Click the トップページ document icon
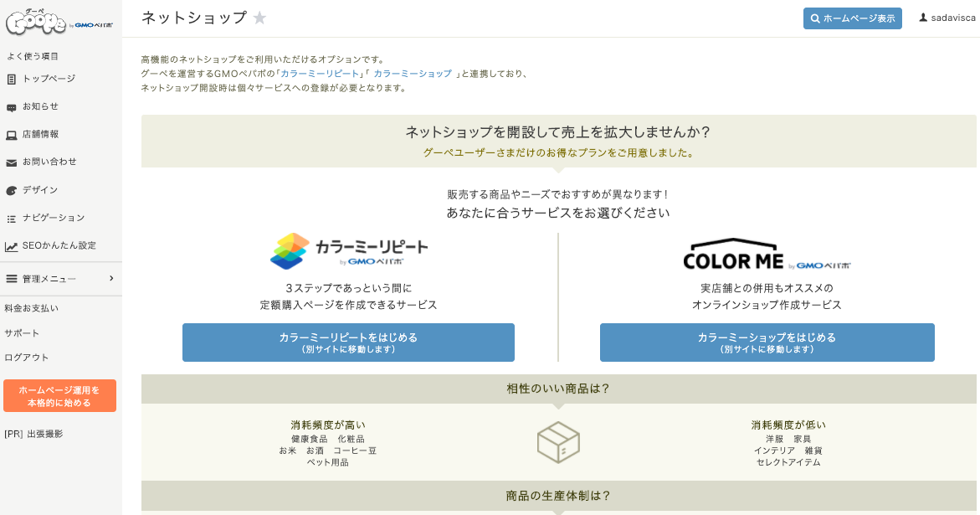The width and height of the screenshot is (980, 515). (11, 80)
